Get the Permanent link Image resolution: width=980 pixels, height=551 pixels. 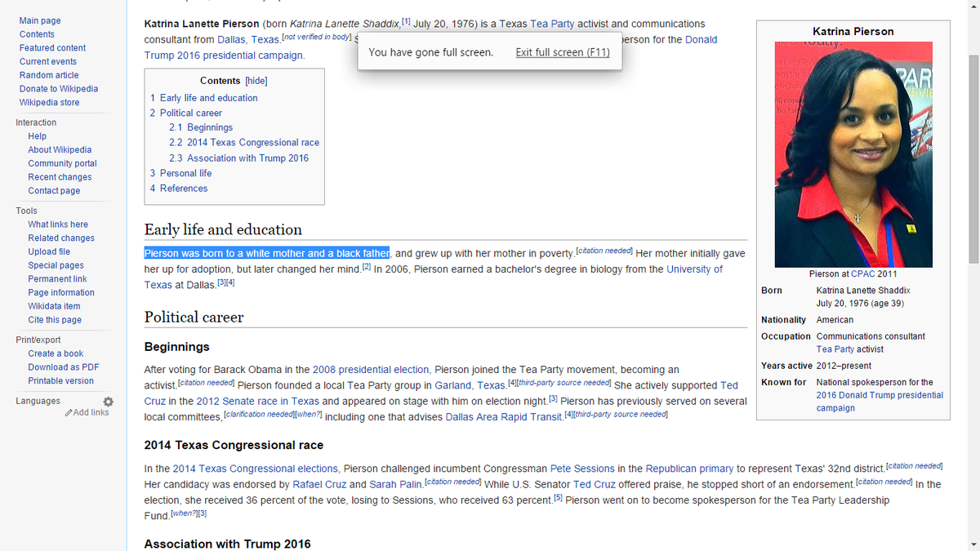[57, 279]
